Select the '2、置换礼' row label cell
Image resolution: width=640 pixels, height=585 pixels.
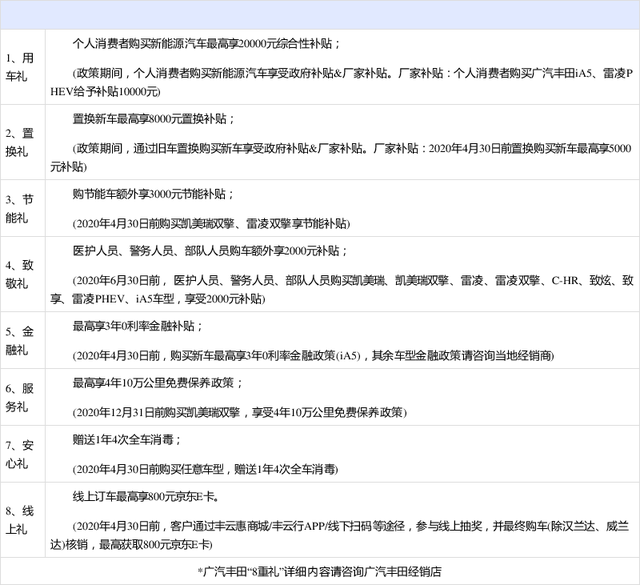point(20,142)
